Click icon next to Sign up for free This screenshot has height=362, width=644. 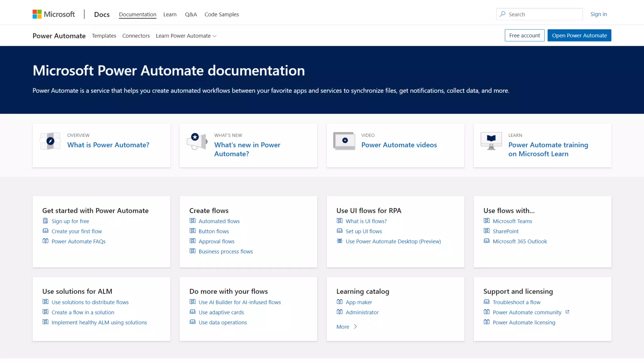(x=46, y=221)
